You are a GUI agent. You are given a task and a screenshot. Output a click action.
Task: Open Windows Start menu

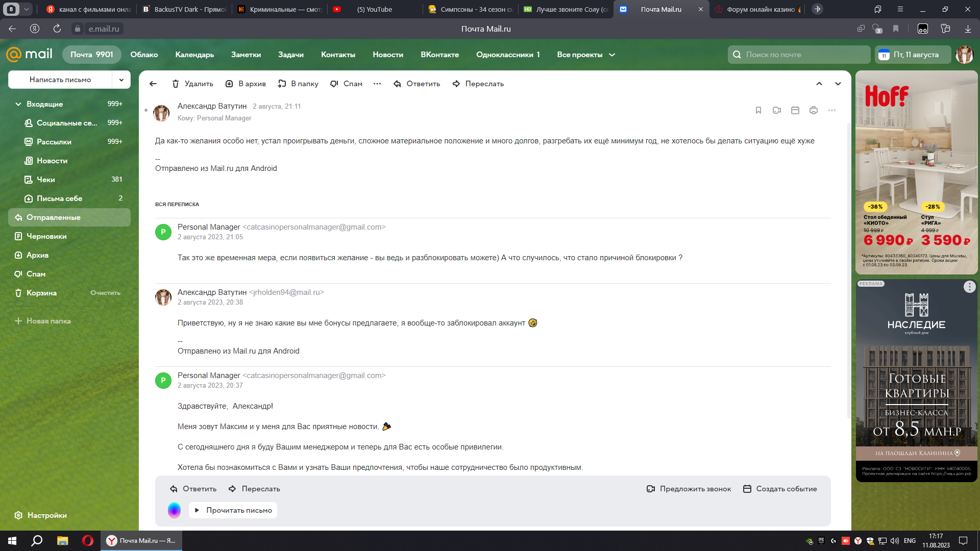[x=12, y=541]
